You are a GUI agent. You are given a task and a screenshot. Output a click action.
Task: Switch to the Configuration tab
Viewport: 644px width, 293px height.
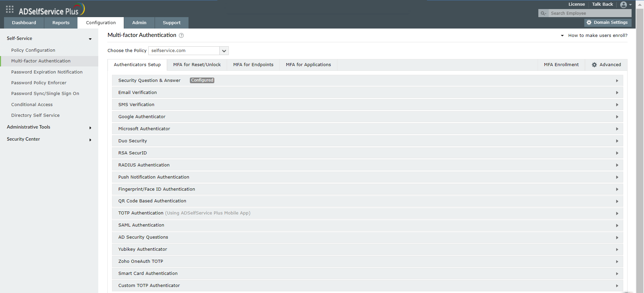coord(101,23)
